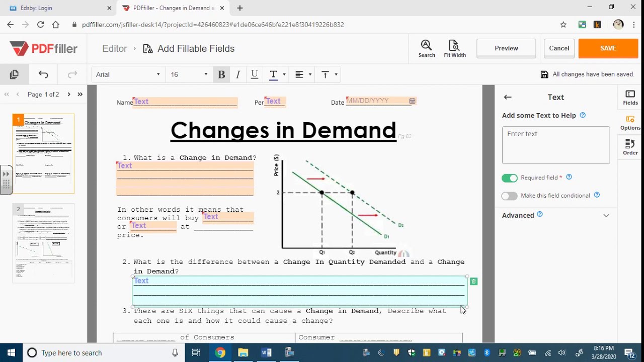Screen dimensions: 644x362
Task: Click the Editor breadcrumb link
Action: [x=114, y=49]
